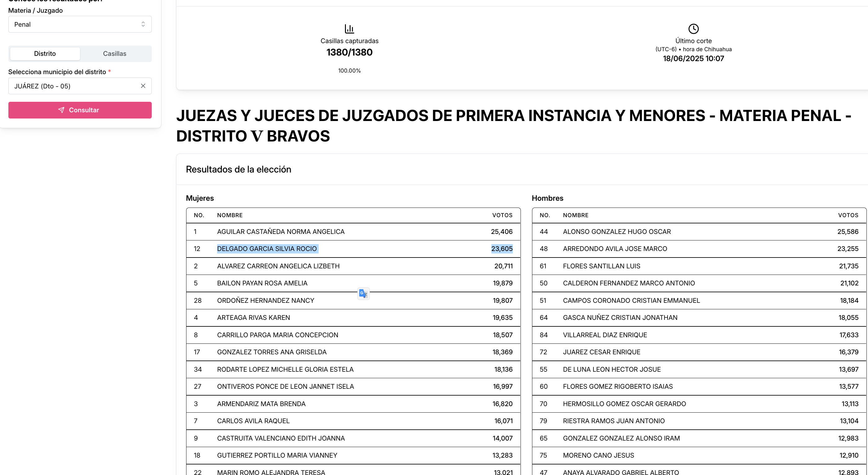The width and height of the screenshot is (868, 475).
Task: Click the highlighted DELGADO GARCIA SILVIA ROCIO name
Action: 267,249
